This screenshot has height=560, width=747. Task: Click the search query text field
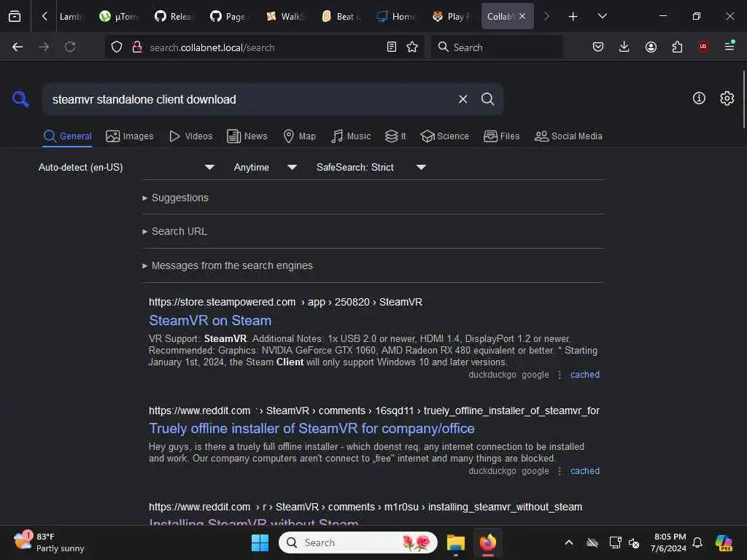[248, 99]
